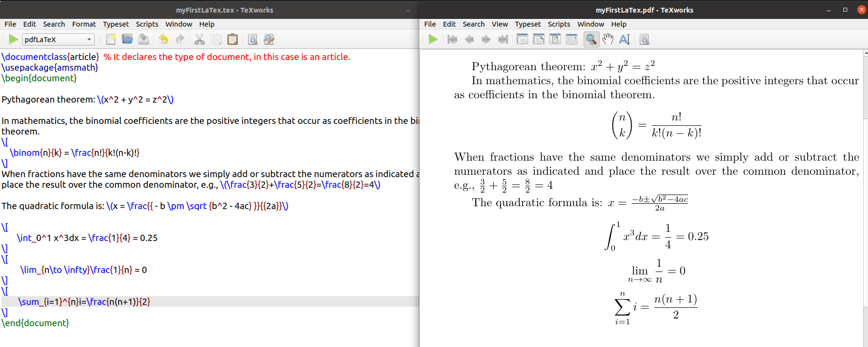Open the Typeset menu in editor window

click(116, 24)
